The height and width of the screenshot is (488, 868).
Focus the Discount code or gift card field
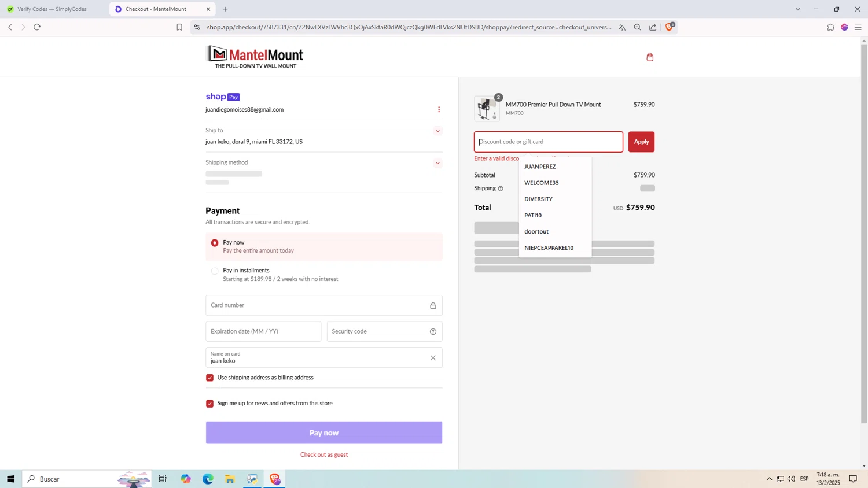point(549,142)
